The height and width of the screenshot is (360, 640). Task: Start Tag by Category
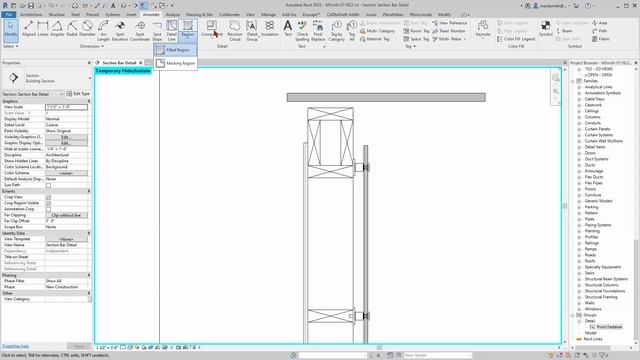click(336, 31)
